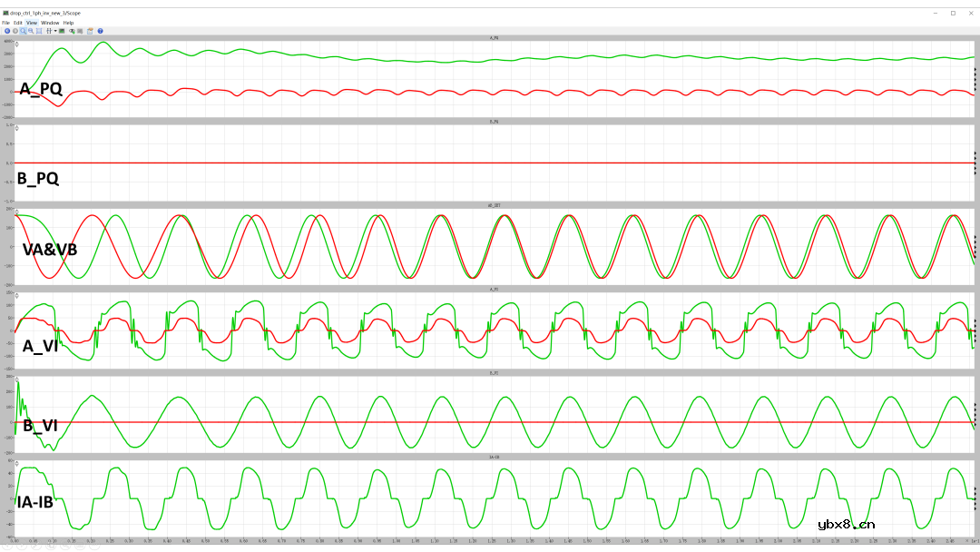Open the File menu
The image size is (980, 552).
pyautogui.click(x=5, y=23)
